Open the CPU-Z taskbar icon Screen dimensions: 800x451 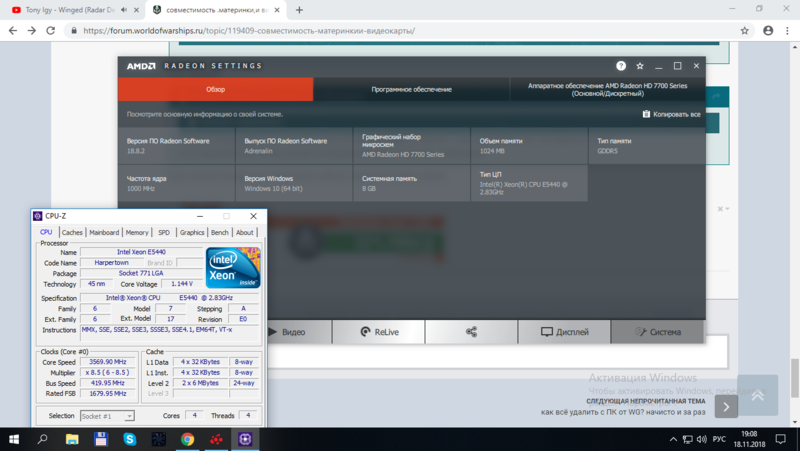pos(245,439)
